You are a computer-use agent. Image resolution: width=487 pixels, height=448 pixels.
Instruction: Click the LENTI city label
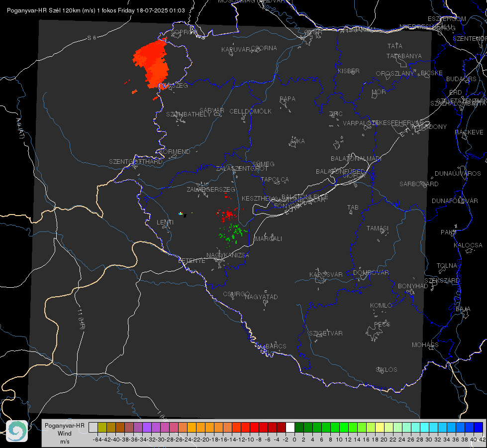tap(165, 223)
